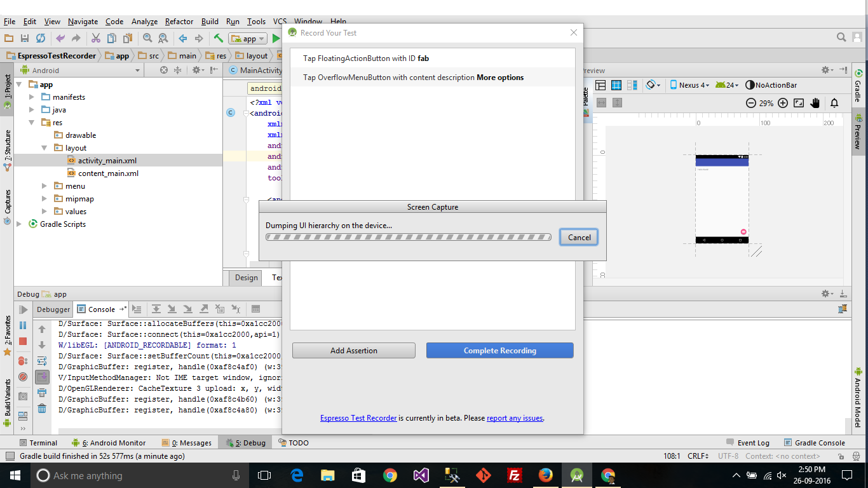The width and height of the screenshot is (868, 488).
Task: Click the Save All floppy disk icon
Action: pos(25,39)
